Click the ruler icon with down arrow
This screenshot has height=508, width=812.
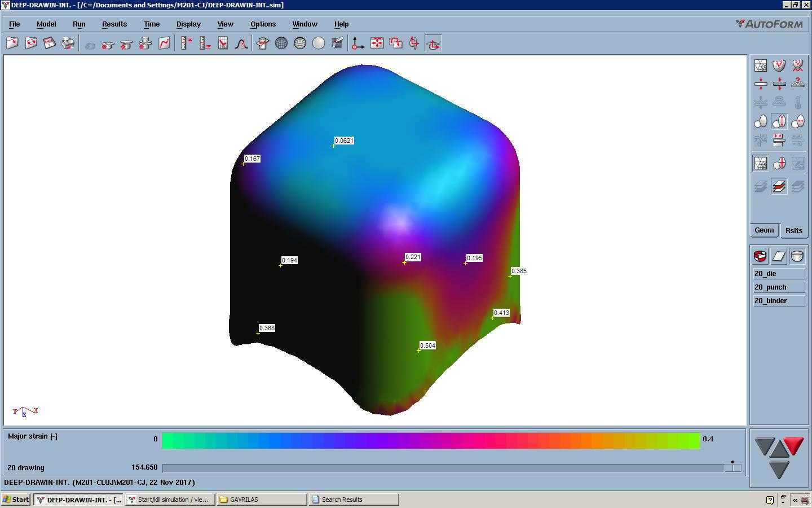point(205,43)
